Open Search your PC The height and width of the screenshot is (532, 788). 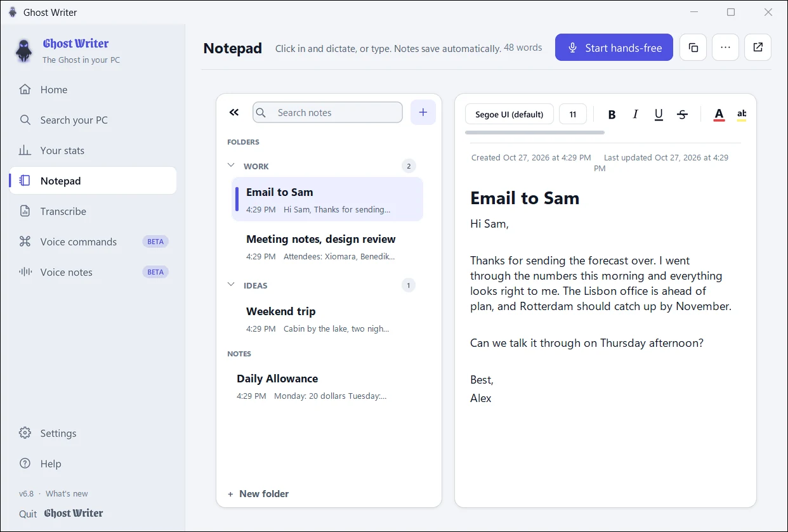pyautogui.click(x=93, y=120)
